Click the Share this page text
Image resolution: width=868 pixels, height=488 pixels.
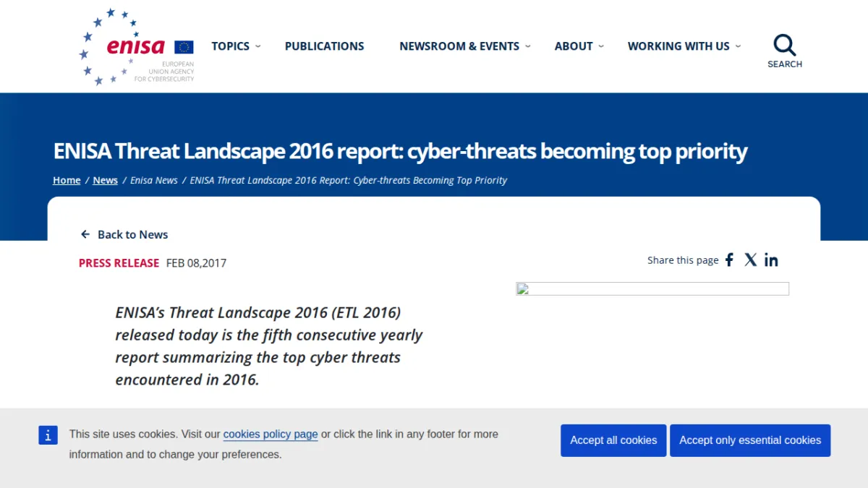pos(683,260)
